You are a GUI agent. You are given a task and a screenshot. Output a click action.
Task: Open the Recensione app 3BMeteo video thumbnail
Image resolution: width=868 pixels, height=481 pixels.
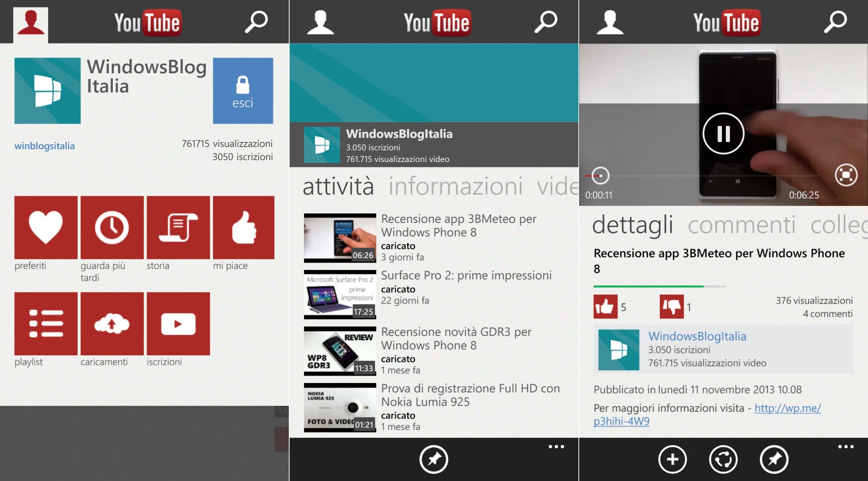point(340,238)
